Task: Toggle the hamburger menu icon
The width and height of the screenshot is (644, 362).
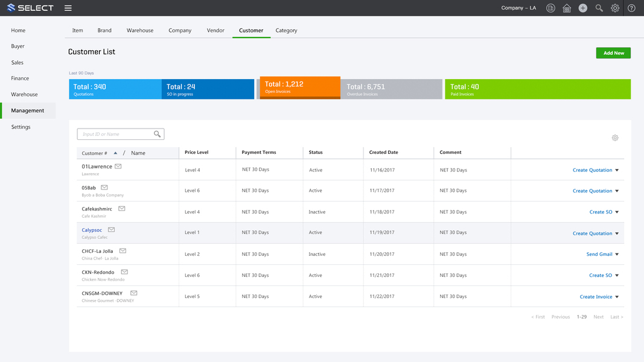Action: click(68, 8)
